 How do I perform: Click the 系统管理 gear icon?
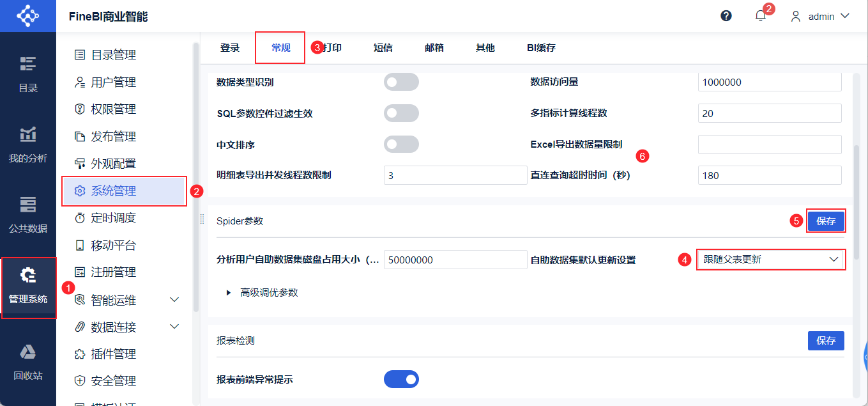(x=80, y=191)
